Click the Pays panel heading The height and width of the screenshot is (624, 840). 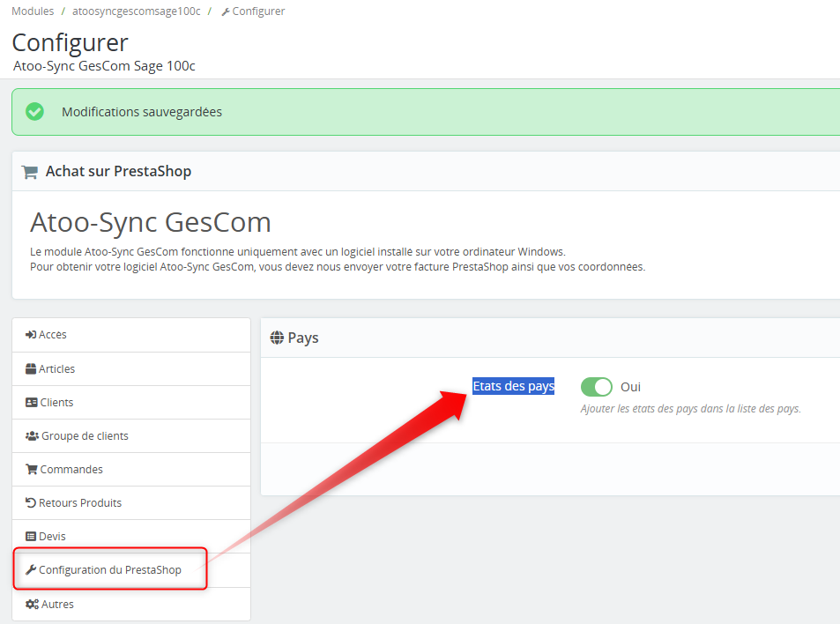(x=303, y=338)
